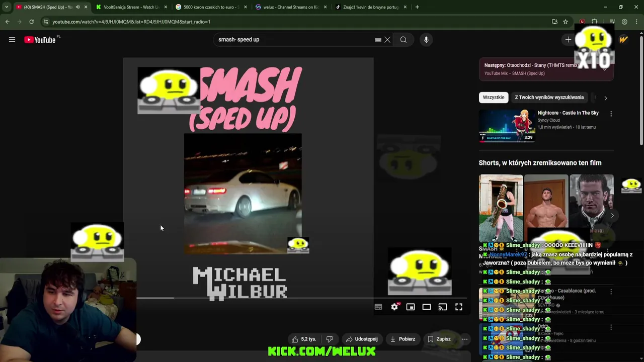Open the Chrome profile icon

pos(624,22)
